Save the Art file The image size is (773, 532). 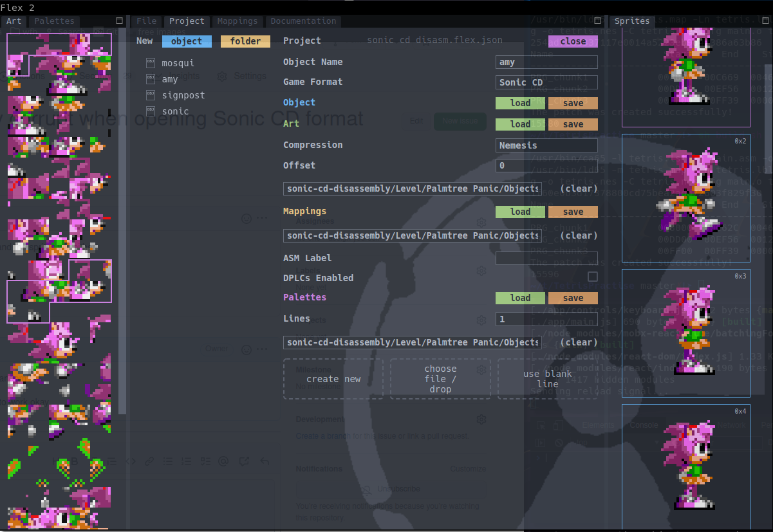pos(573,124)
